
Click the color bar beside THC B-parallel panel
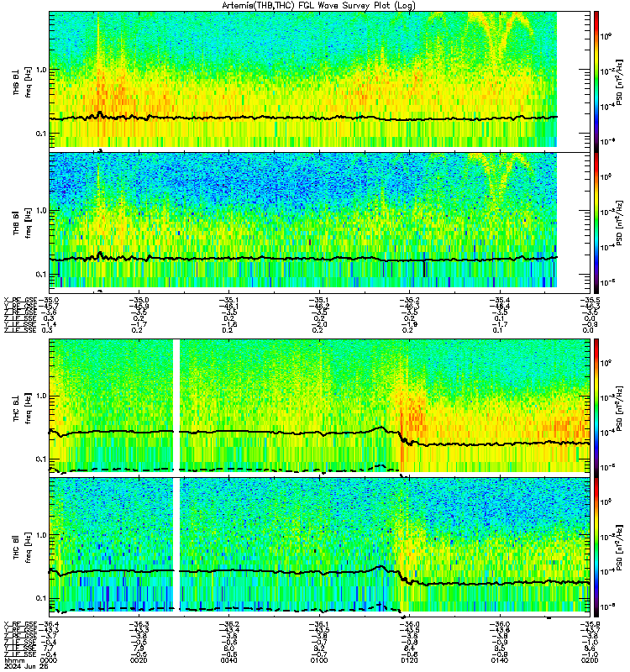click(596, 548)
